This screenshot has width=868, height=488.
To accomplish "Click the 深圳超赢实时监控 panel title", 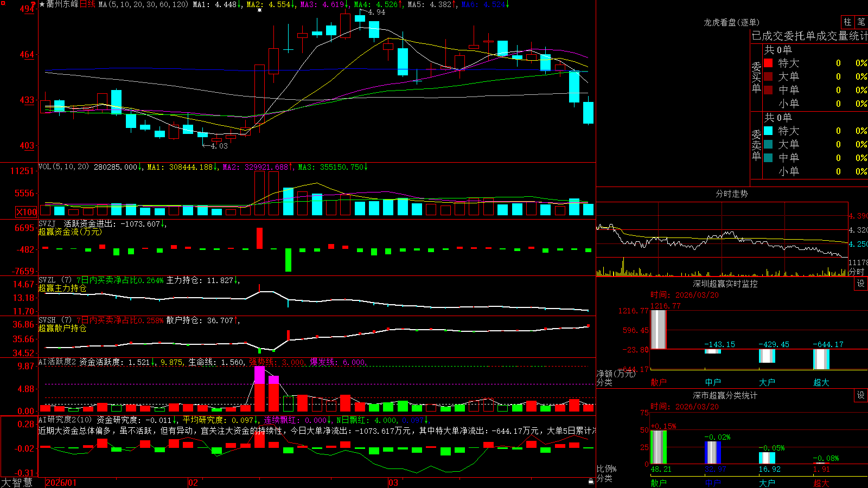I will [725, 284].
